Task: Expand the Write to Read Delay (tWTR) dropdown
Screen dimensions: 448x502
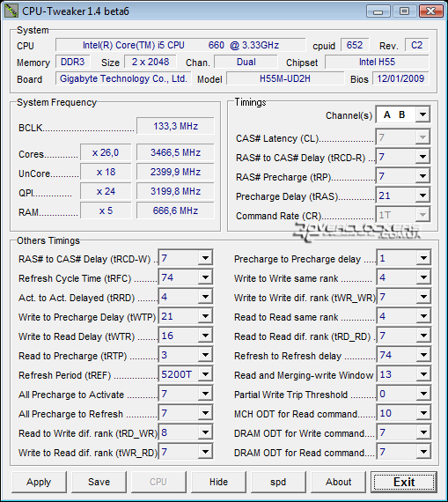Action: (x=205, y=336)
